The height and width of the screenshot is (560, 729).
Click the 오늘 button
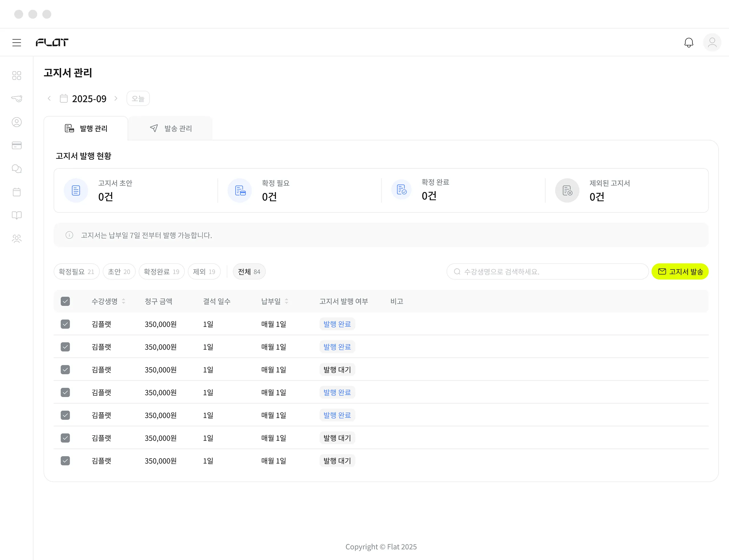(138, 98)
